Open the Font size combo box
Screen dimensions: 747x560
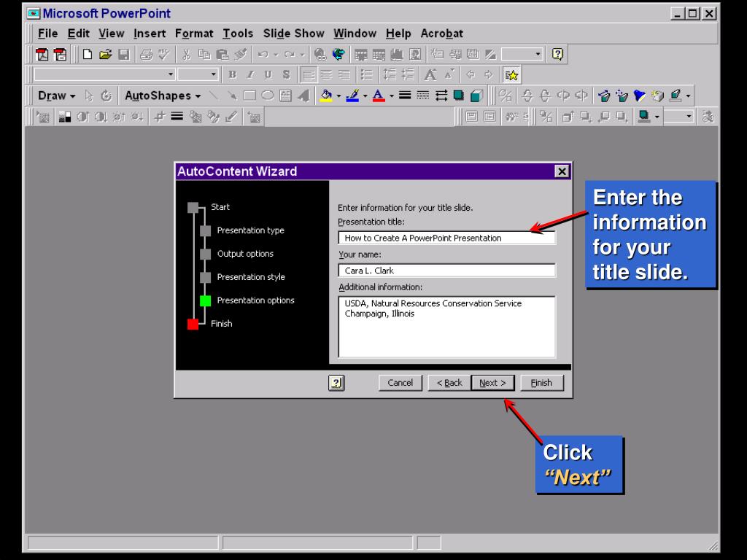coord(198,75)
